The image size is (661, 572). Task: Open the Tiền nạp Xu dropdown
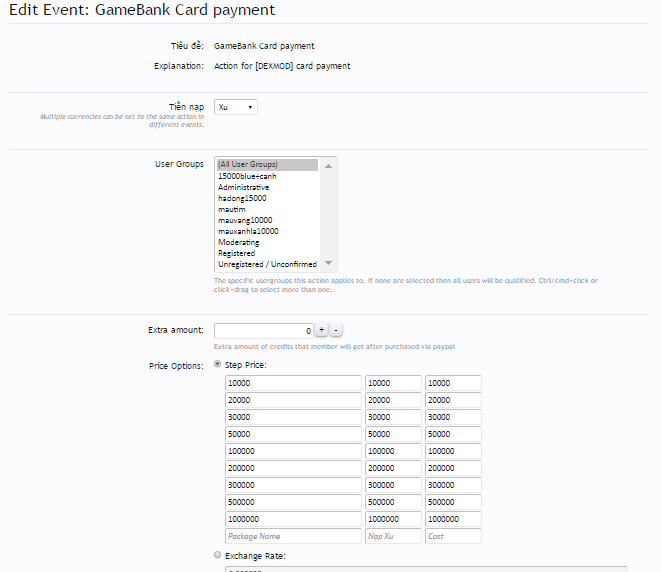[x=235, y=107]
